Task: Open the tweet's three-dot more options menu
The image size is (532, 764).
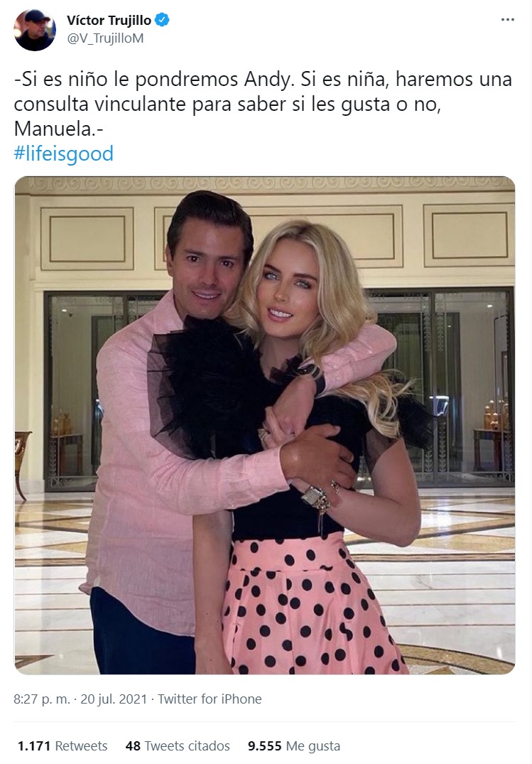Action: [x=507, y=19]
